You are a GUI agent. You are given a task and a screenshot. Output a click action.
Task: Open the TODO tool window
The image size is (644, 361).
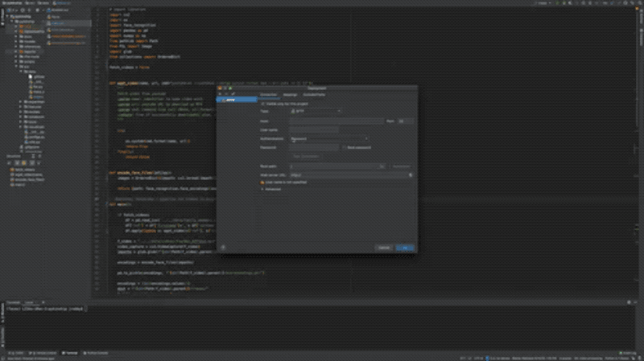pyautogui.click(x=17, y=353)
